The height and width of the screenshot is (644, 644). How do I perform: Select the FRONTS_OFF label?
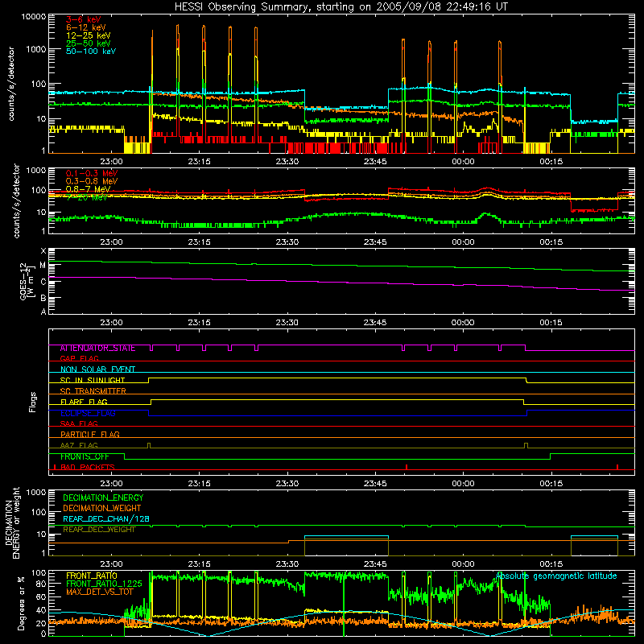85,456
